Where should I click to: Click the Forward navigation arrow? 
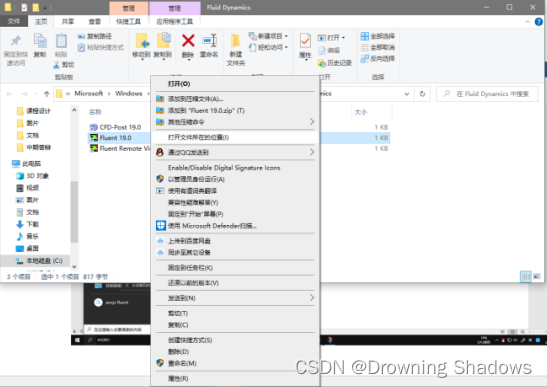coord(24,94)
